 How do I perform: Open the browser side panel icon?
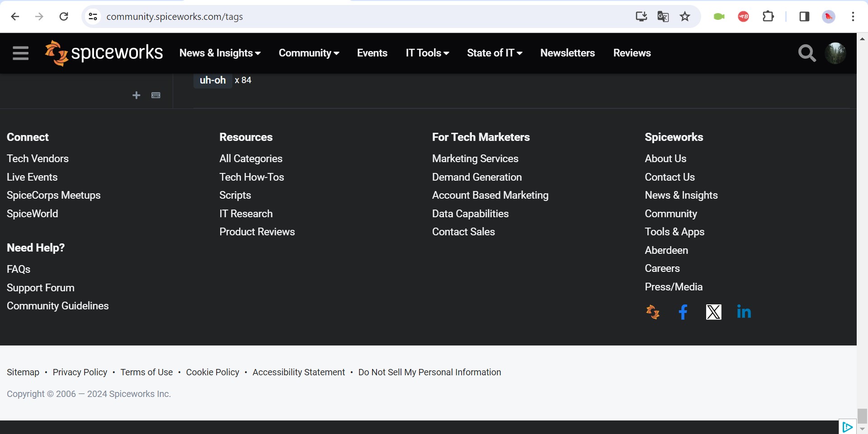(804, 17)
